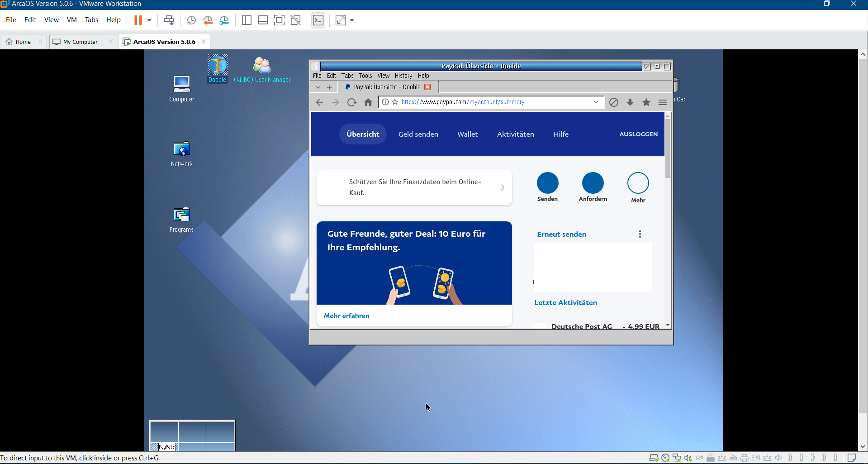
Task: Click the Senden circle button
Action: tap(547, 183)
